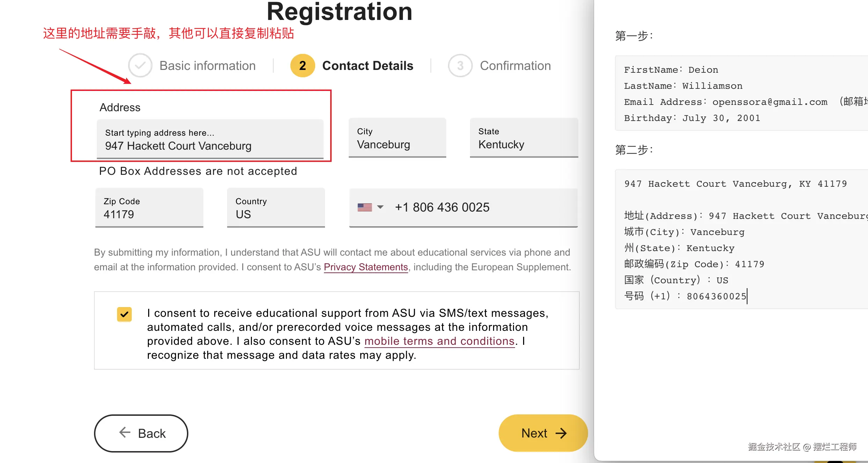Viewport: 868px width, 463px height.
Task: Click the step 2 yellow circle
Action: pos(302,65)
